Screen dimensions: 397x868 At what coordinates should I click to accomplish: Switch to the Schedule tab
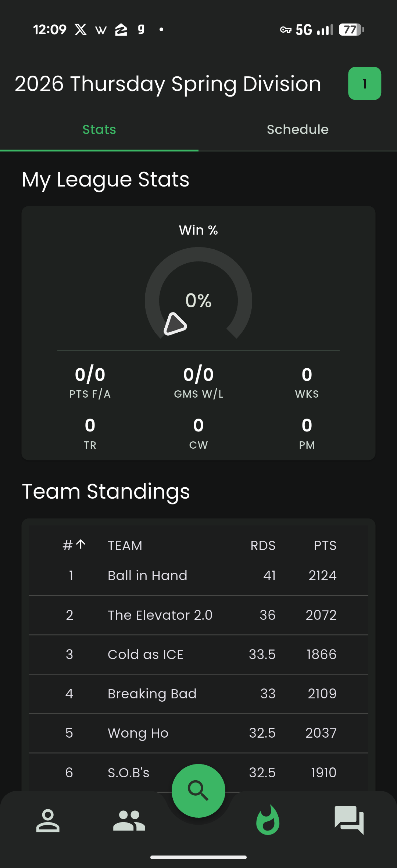point(297,130)
